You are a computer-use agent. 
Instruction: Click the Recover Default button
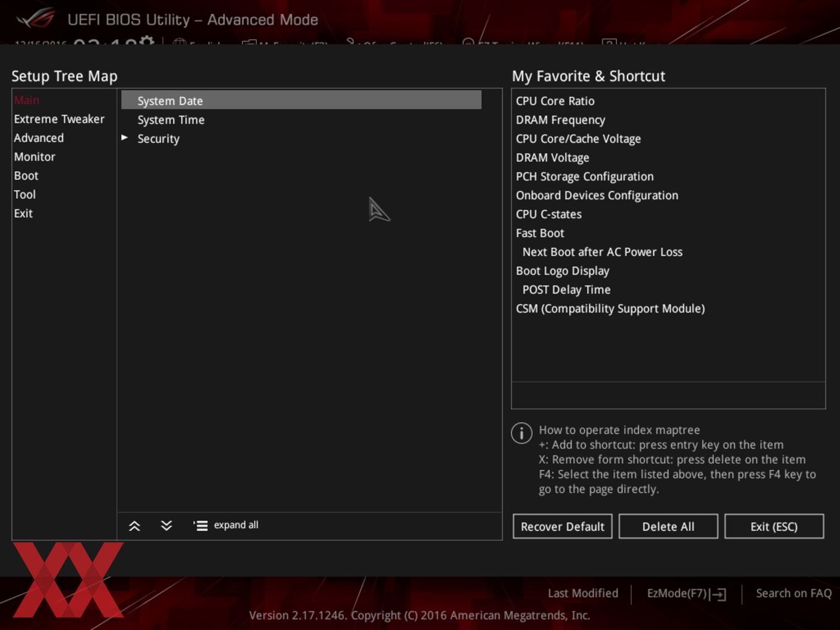tap(563, 526)
